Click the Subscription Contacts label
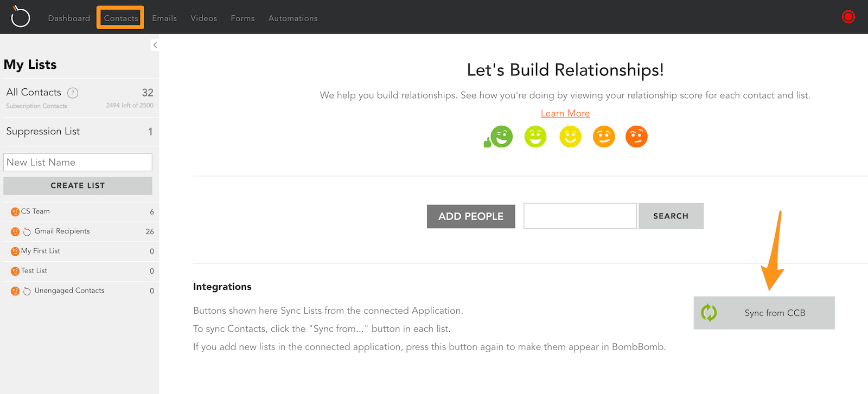This screenshot has width=868, height=394. pos(36,106)
